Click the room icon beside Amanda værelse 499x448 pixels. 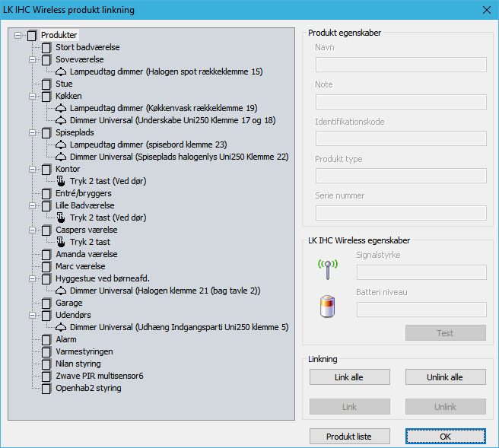(x=46, y=255)
